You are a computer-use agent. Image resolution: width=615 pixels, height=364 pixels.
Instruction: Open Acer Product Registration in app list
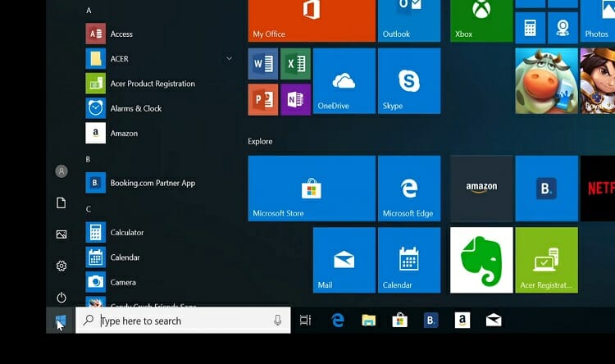click(x=161, y=84)
